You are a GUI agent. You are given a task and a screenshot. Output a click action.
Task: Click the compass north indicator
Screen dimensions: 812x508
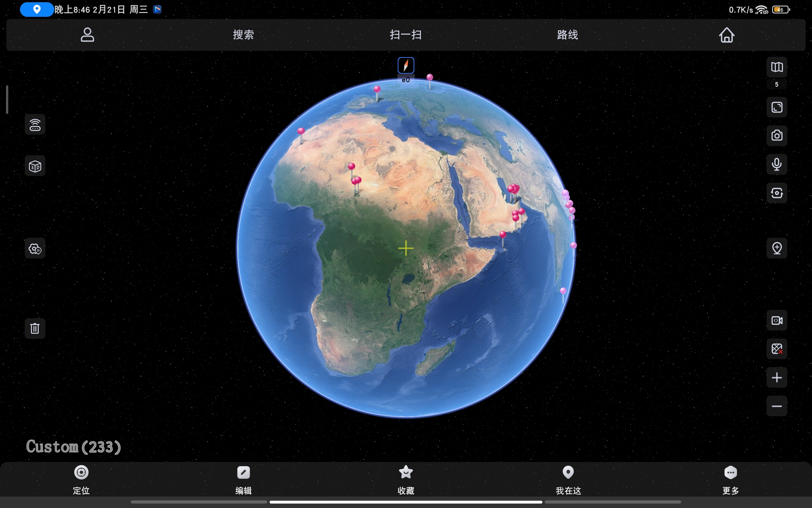(x=406, y=65)
